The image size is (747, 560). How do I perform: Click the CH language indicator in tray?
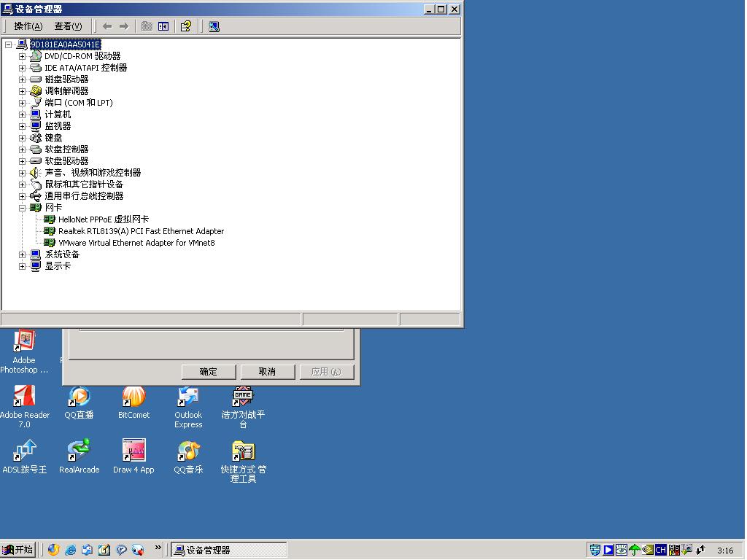(660, 550)
